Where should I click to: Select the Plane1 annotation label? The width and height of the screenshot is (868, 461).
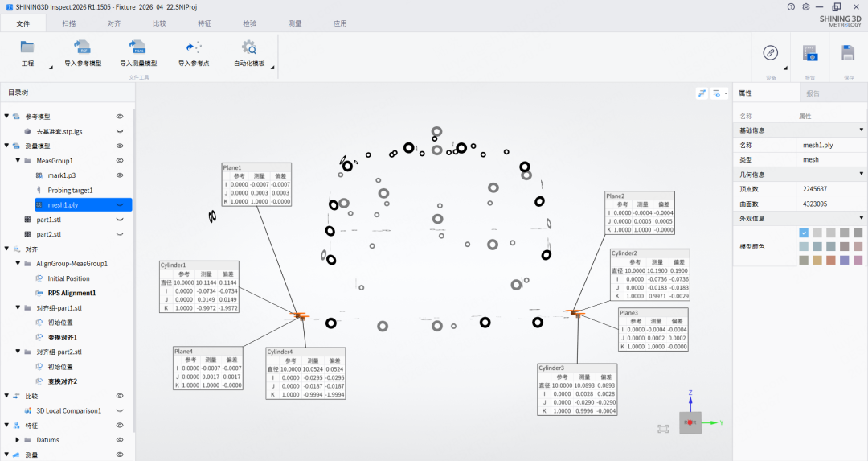tap(256, 184)
